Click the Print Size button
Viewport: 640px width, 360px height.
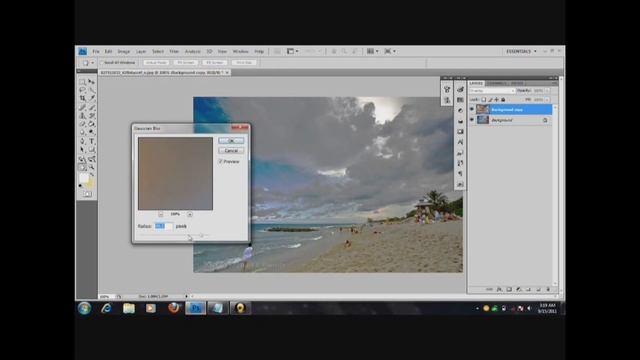click(x=244, y=63)
